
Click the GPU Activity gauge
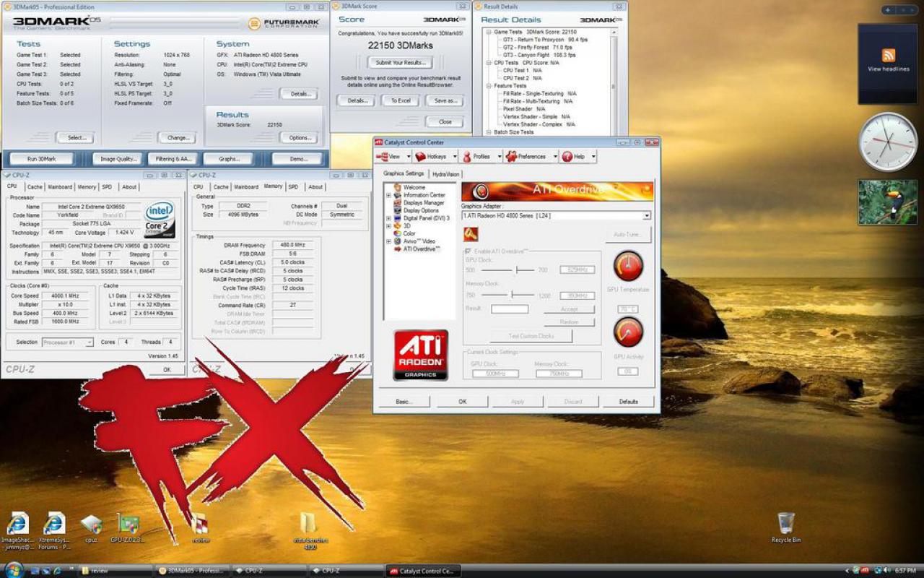(628, 332)
